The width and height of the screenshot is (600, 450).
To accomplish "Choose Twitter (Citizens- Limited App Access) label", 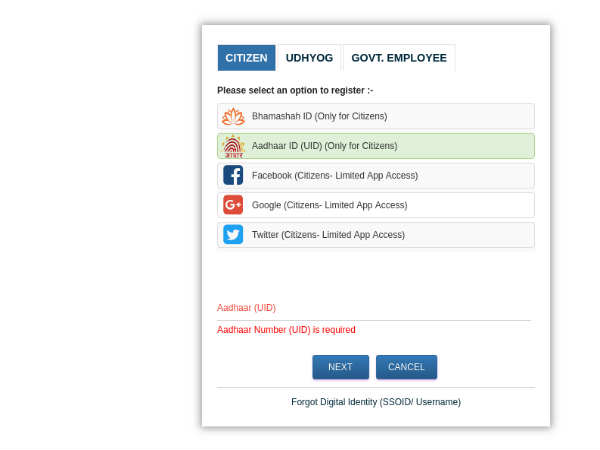I will coord(328,235).
